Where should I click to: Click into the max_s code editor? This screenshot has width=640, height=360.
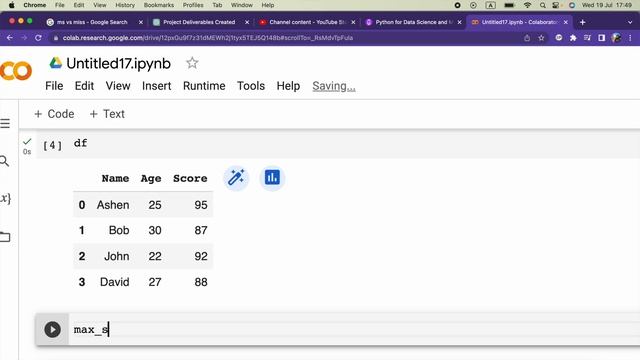point(354,329)
